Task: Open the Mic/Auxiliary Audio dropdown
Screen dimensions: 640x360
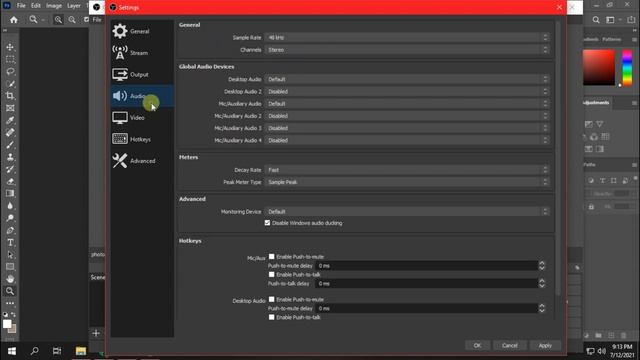Action: tap(407, 104)
